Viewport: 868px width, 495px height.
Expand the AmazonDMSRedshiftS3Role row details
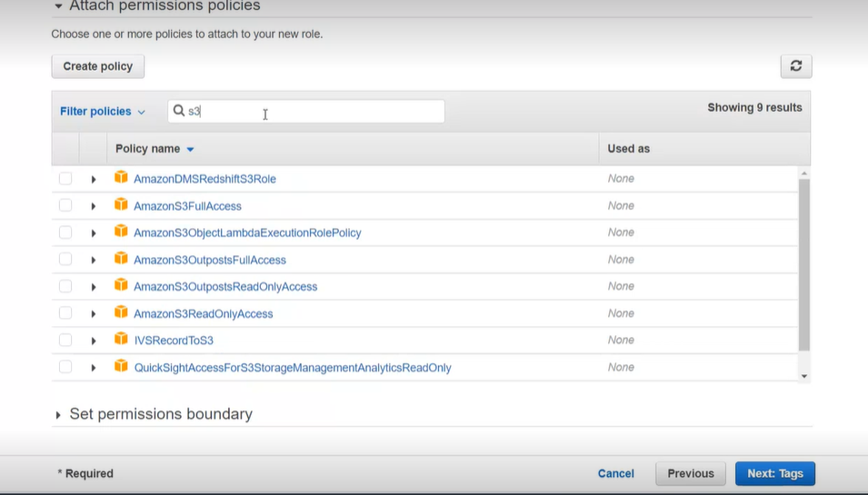pos(93,179)
